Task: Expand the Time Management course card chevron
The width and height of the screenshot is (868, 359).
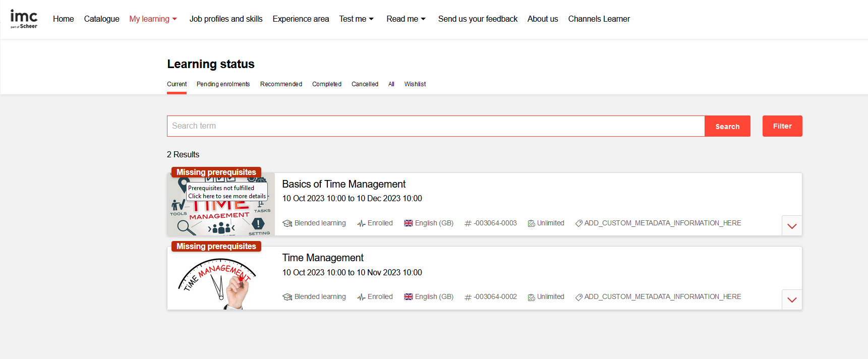Action: (792, 300)
